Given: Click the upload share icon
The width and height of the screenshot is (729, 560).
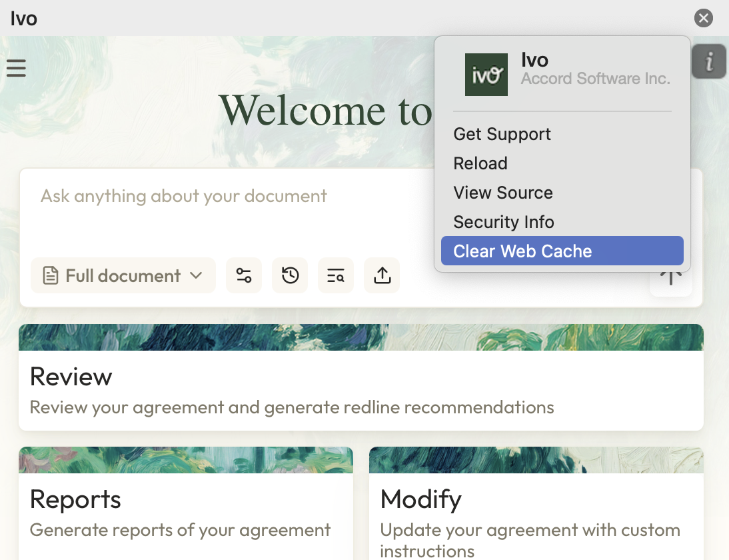Looking at the screenshot, I should 382,275.
